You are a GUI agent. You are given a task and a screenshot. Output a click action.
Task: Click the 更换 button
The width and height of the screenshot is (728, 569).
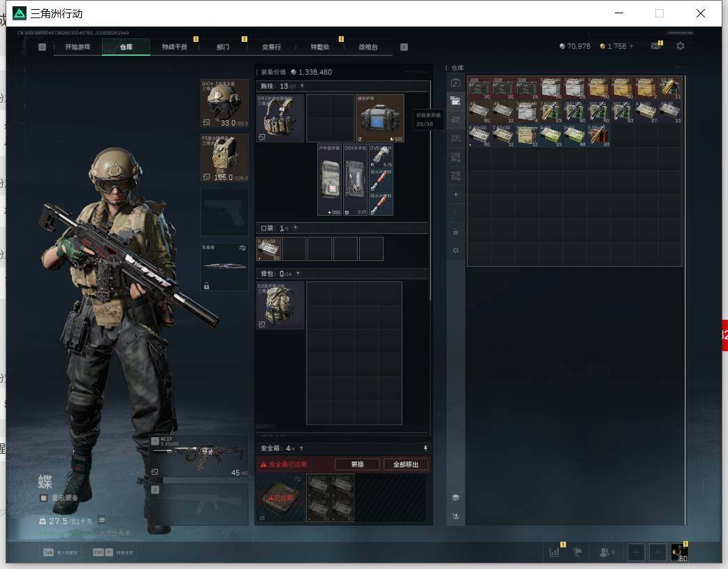pos(358,464)
